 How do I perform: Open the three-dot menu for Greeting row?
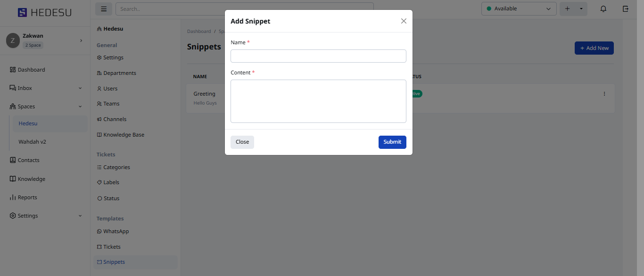[604, 94]
